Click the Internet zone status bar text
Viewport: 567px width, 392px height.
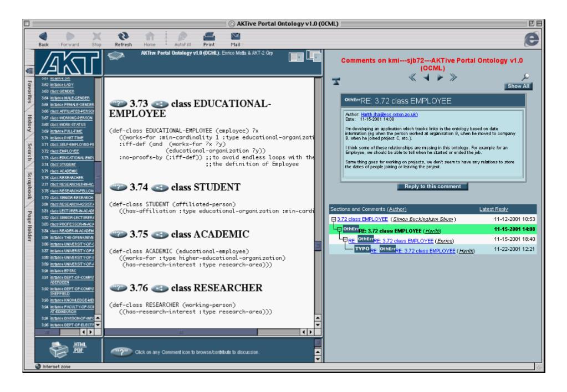pyautogui.click(x=57, y=367)
